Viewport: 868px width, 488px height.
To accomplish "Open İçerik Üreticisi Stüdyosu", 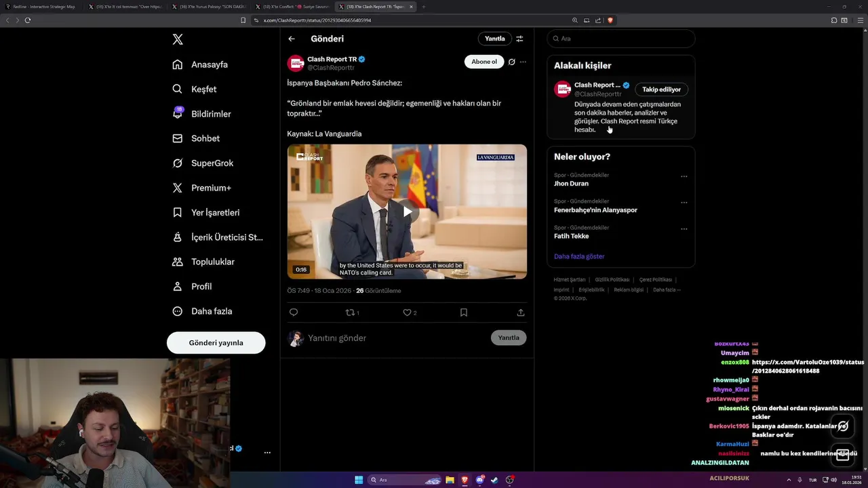I will (218, 237).
